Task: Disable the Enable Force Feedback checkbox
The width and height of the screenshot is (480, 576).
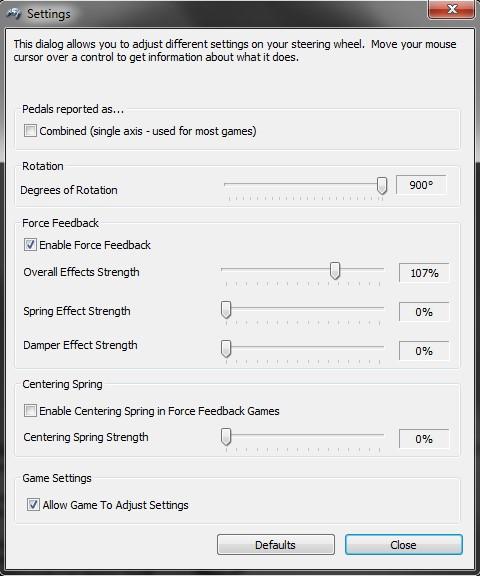Action: (x=30, y=245)
